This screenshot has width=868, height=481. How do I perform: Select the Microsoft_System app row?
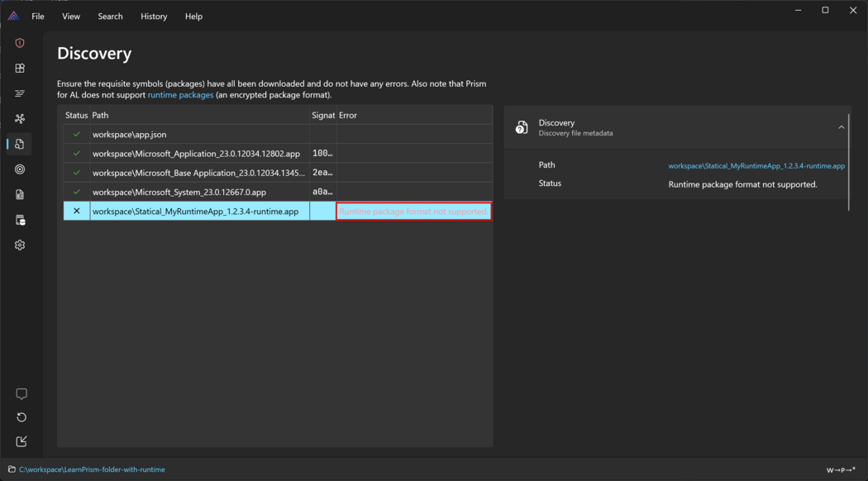pos(179,193)
